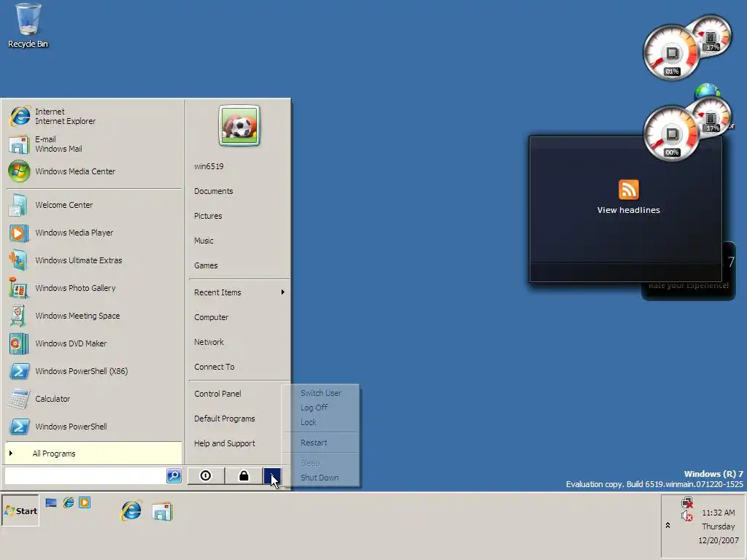
Task: Click small Media Player quick launch icon
Action: [85, 502]
